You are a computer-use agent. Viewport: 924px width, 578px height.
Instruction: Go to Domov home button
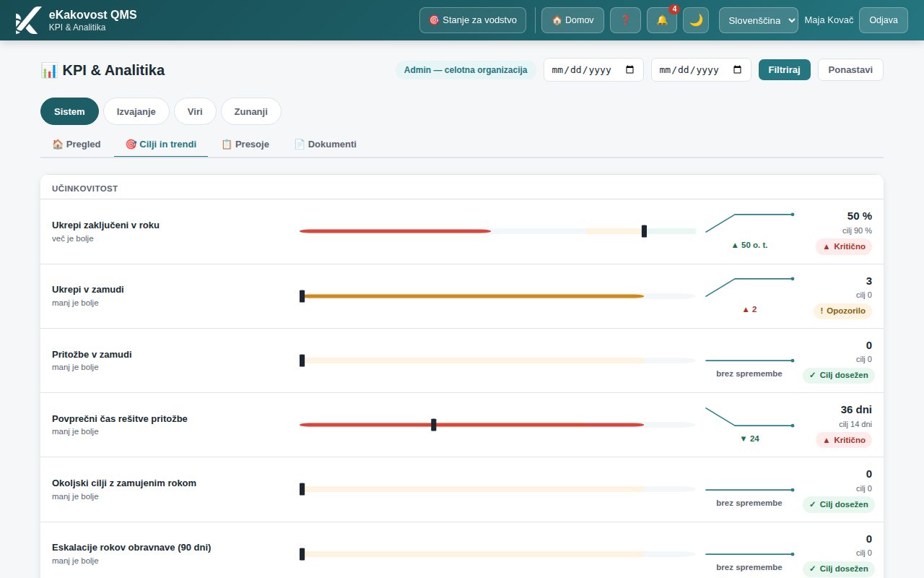(572, 20)
